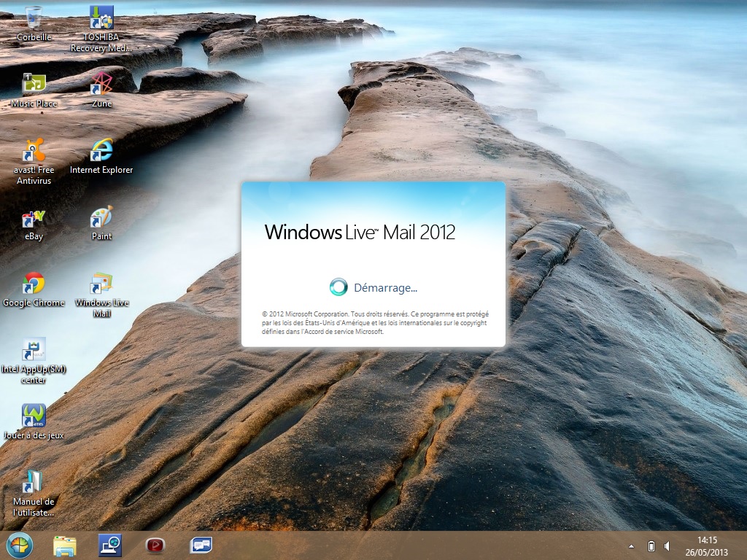Image resolution: width=747 pixels, height=560 pixels.
Task: Click the spinning loading indicator on splash
Action: (x=338, y=287)
